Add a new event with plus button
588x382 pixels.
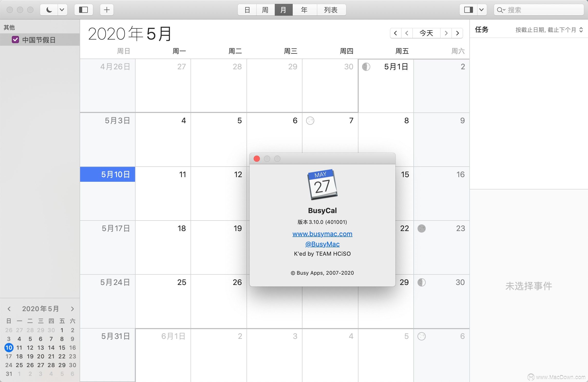pos(107,10)
